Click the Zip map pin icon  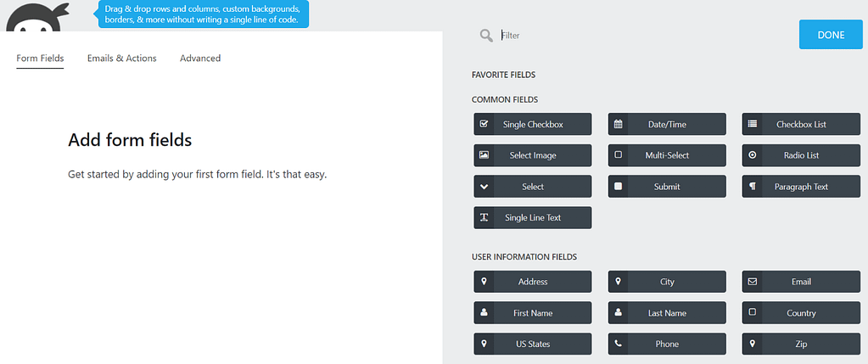tap(753, 344)
